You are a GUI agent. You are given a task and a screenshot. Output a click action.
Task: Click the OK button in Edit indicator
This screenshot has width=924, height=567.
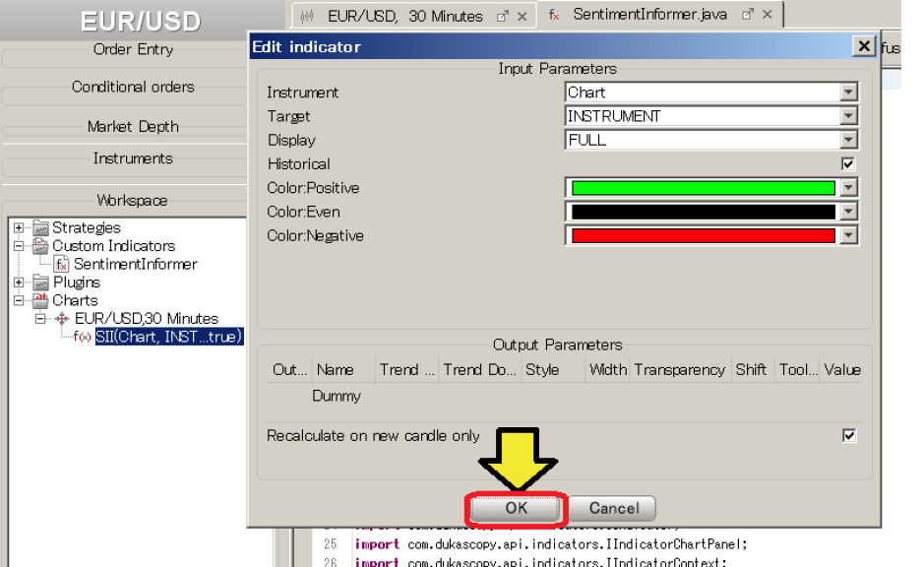coord(516,508)
